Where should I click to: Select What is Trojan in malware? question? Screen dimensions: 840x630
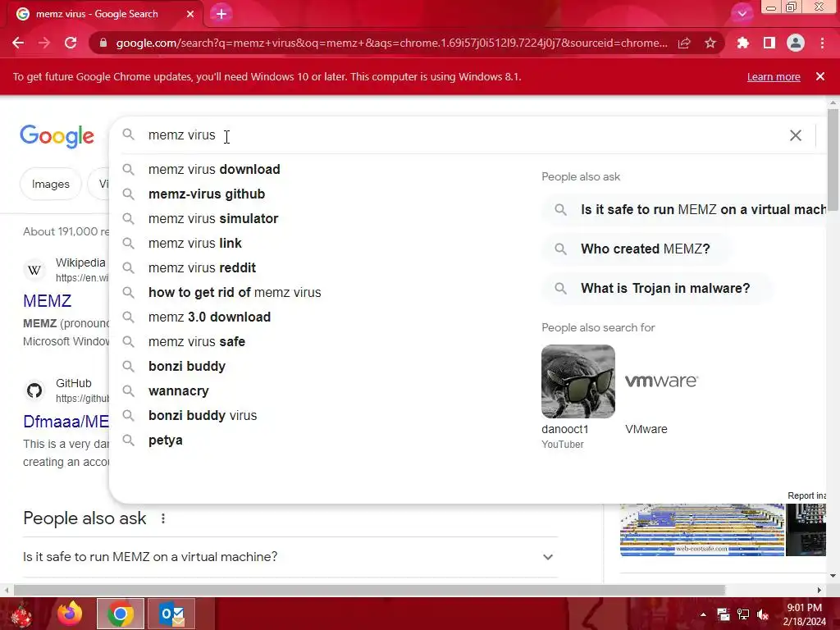click(657, 288)
